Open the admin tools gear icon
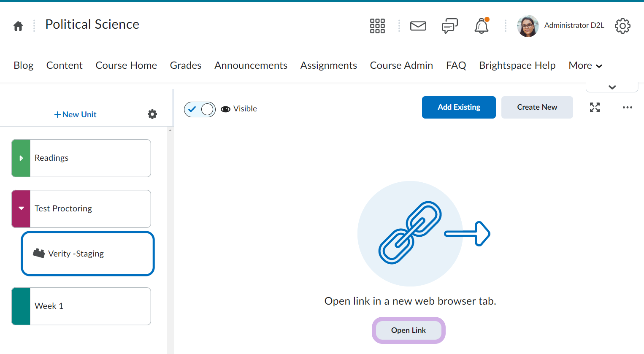644x354 pixels. (622, 26)
